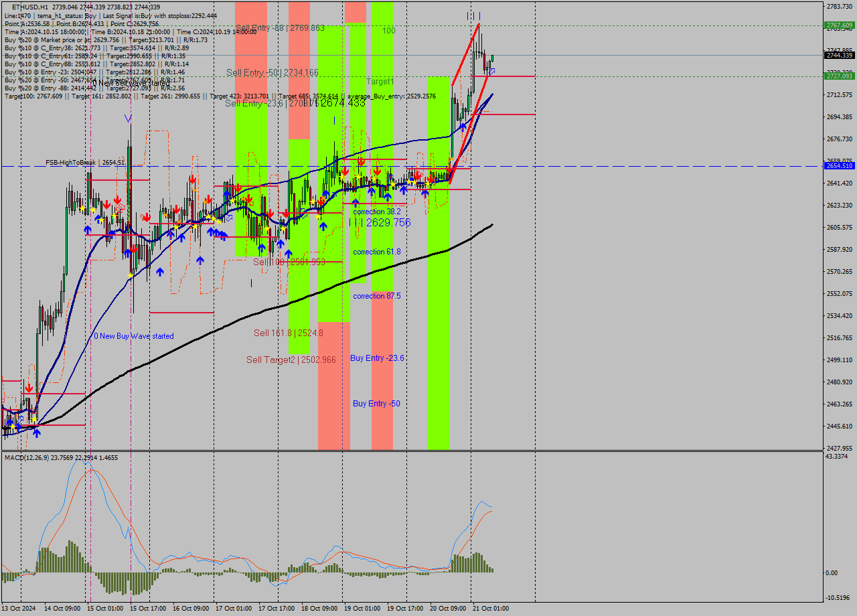Click the green 2767.609 price tag
Screen dimensions: 857x616
point(839,25)
